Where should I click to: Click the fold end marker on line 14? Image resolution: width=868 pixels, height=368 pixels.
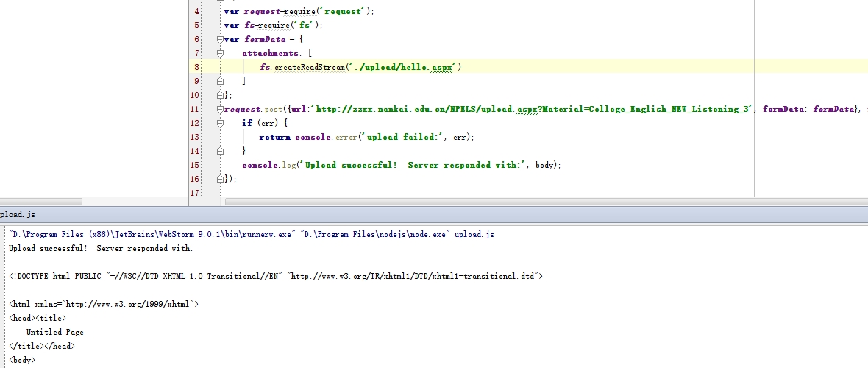220,151
